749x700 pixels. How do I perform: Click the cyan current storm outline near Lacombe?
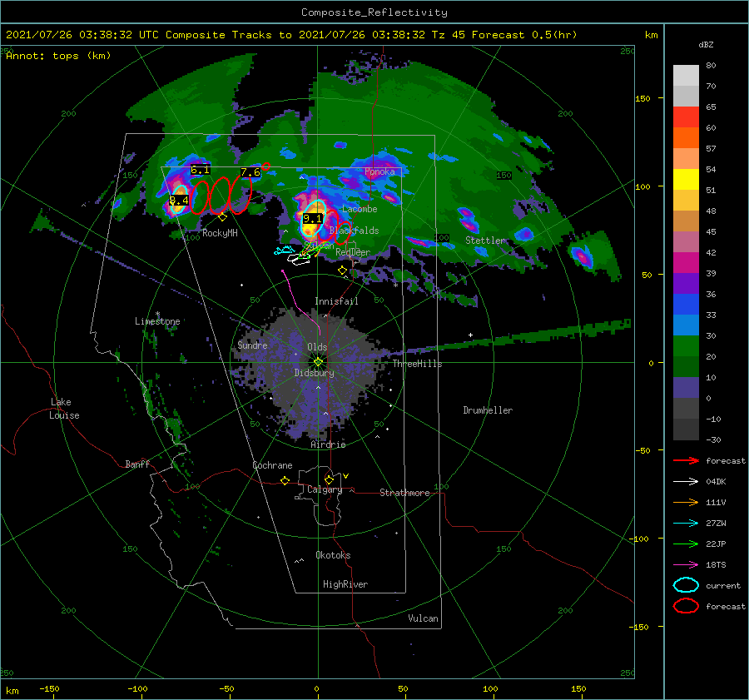[313, 218]
